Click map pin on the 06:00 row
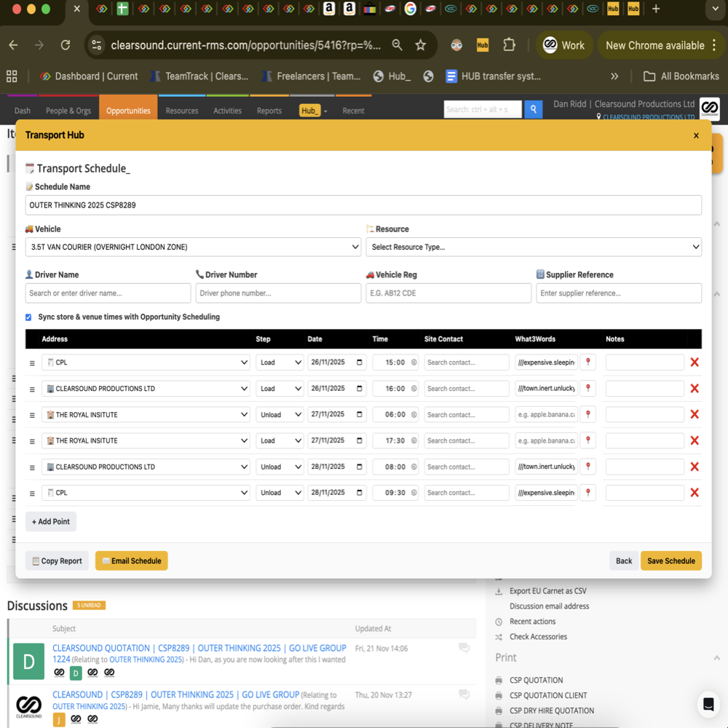Viewport: 728px width, 728px height. pos(587,414)
